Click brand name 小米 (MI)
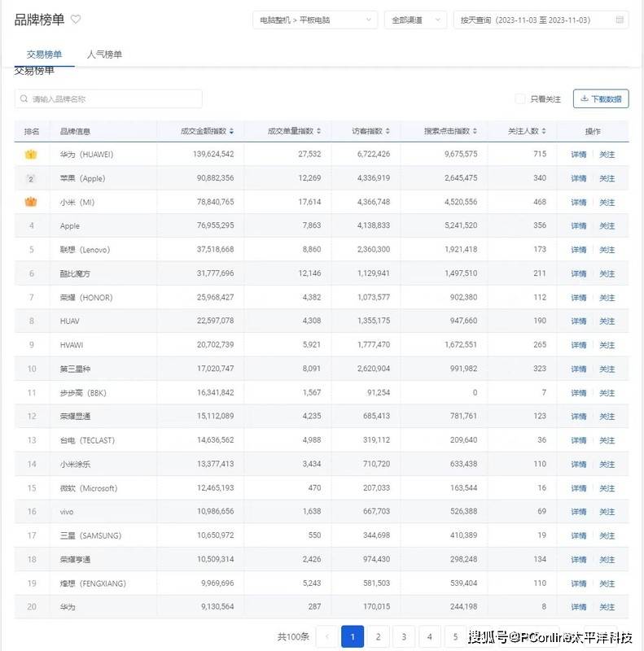Screen dimensions: 644x651 coord(77,202)
